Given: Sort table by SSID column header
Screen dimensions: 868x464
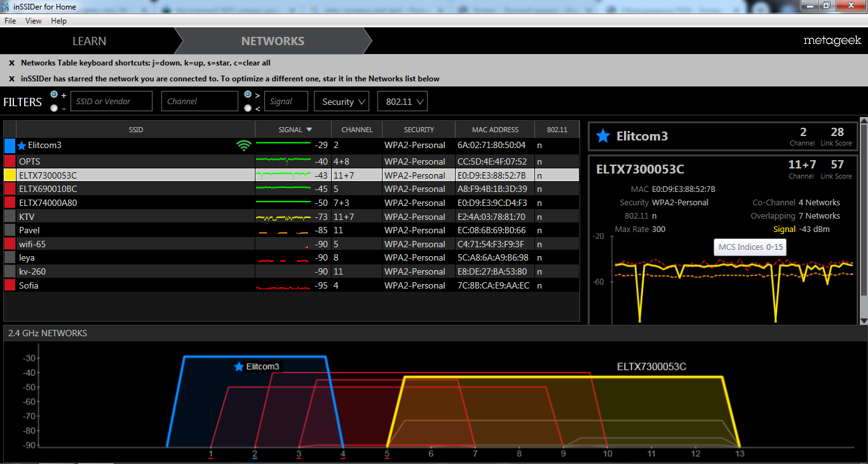Looking at the screenshot, I should (x=135, y=130).
